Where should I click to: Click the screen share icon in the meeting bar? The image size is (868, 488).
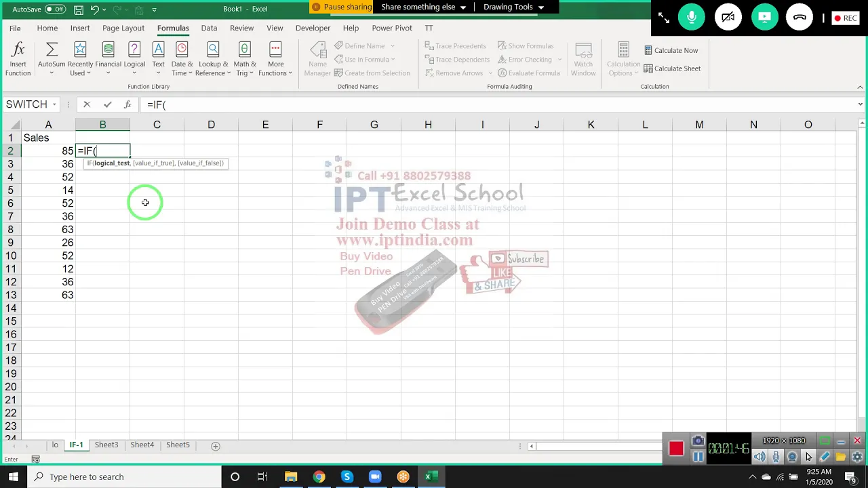point(764,18)
